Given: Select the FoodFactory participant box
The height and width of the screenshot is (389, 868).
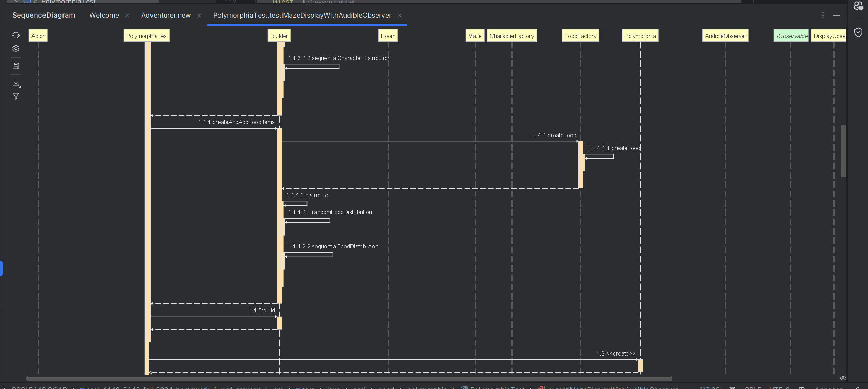Looking at the screenshot, I should click(580, 36).
